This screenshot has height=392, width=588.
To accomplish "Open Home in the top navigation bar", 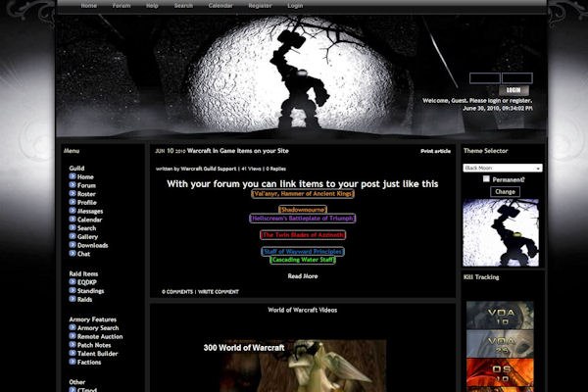I will point(89,6).
